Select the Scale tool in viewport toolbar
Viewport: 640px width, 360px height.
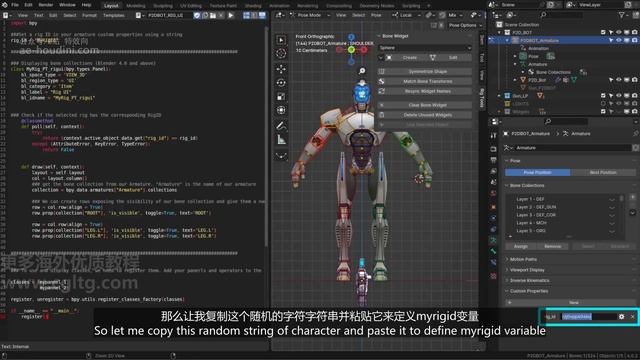pos(281,97)
